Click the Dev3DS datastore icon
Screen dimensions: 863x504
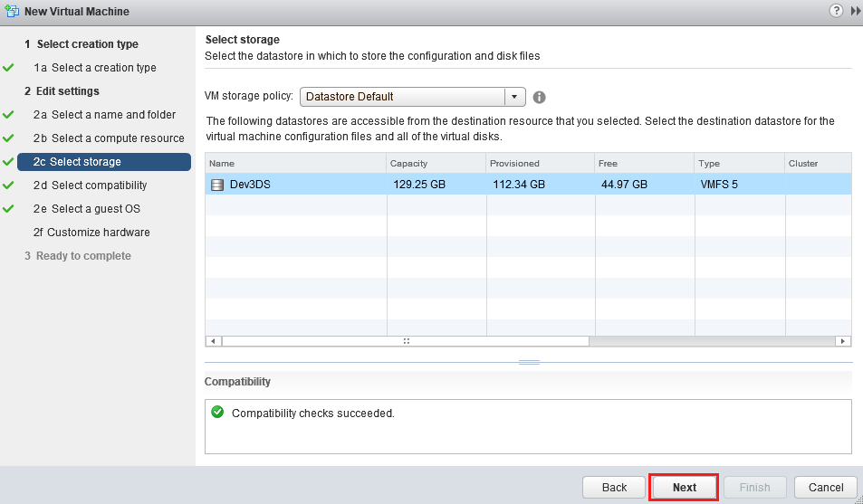click(217, 185)
